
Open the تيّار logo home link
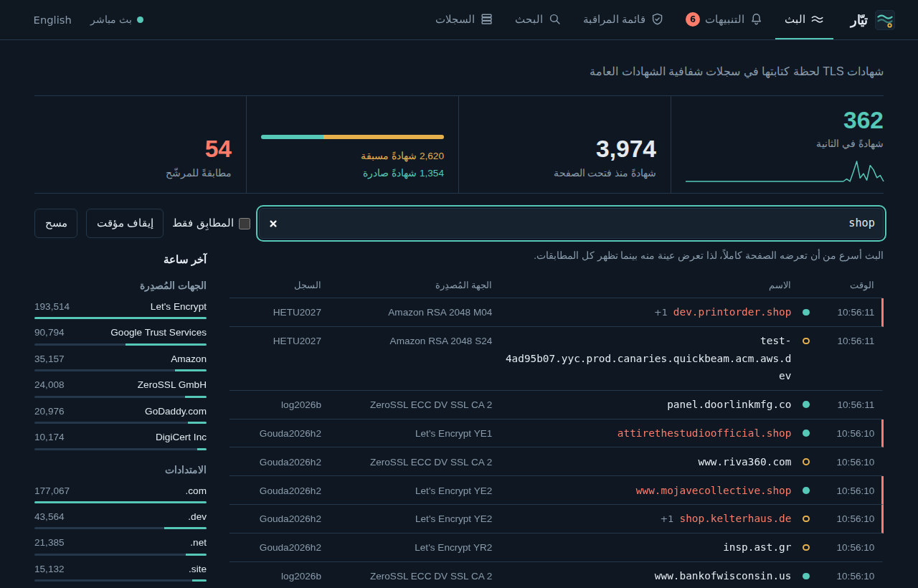[x=872, y=20]
